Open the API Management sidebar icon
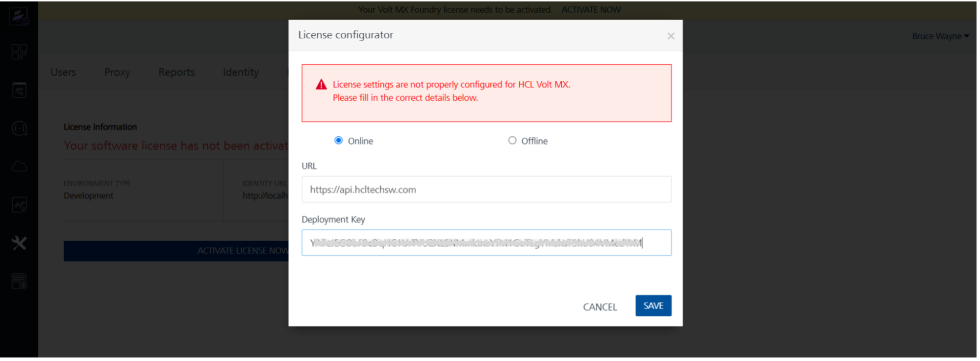 tap(19, 90)
